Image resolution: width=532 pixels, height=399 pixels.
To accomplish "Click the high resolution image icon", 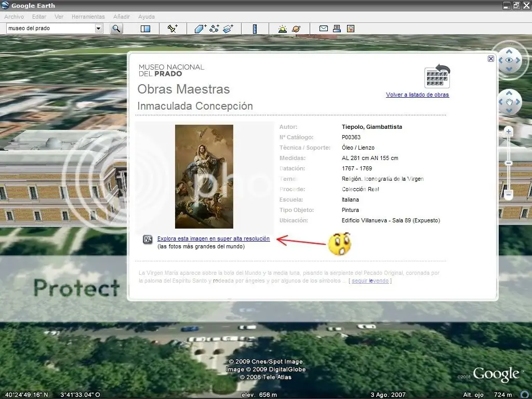I will [x=147, y=240].
